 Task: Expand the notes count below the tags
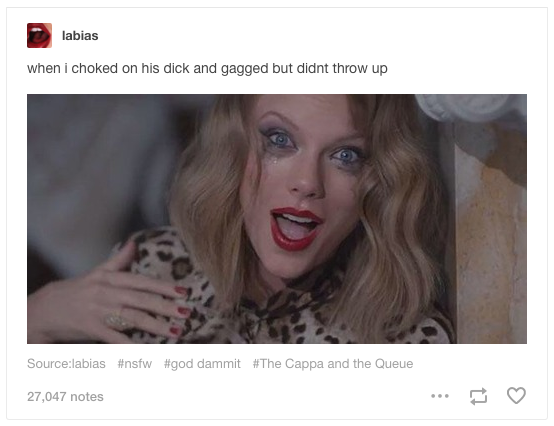point(65,396)
